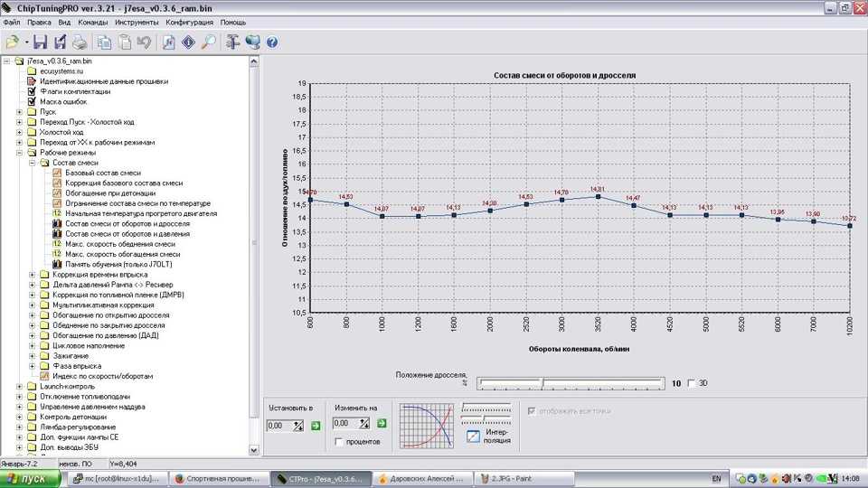
Task: Open the Правка menu
Action: pyautogui.click(x=39, y=23)
